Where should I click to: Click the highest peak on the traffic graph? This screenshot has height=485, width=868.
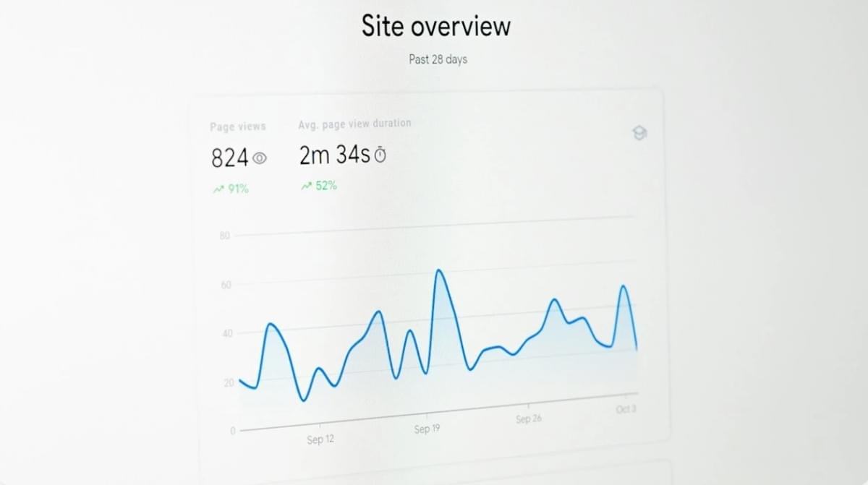[x=440, y=269]
